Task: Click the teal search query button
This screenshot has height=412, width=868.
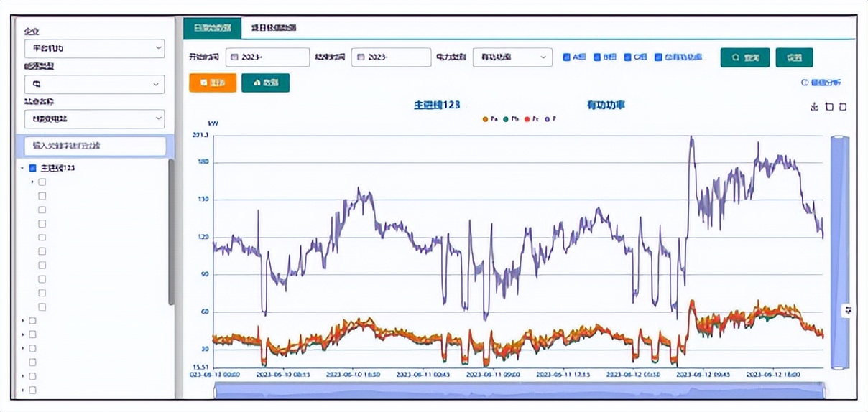Action: [x=744, y=57]
